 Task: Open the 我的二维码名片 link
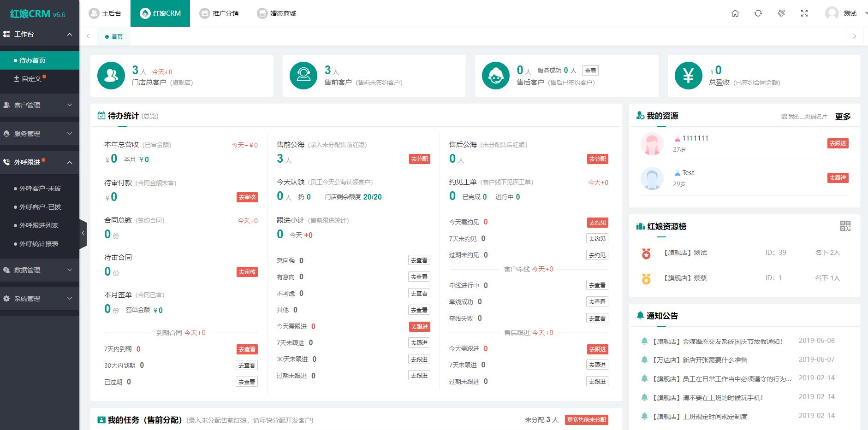pos(804,117)
